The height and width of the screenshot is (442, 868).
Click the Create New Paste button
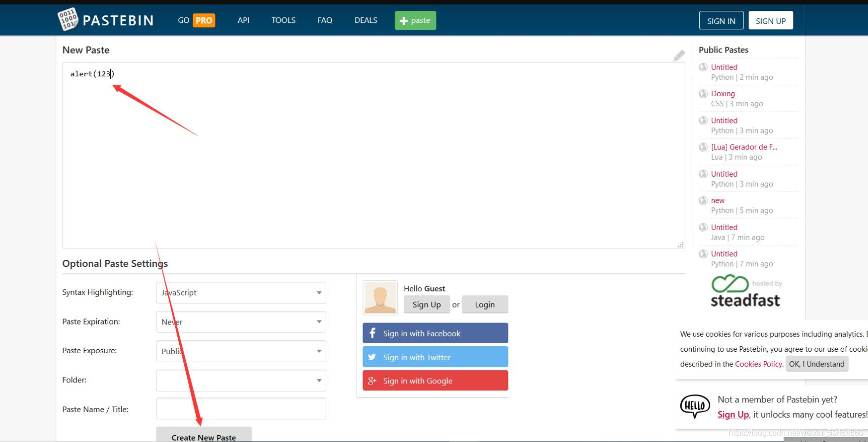tap(204, 435)
